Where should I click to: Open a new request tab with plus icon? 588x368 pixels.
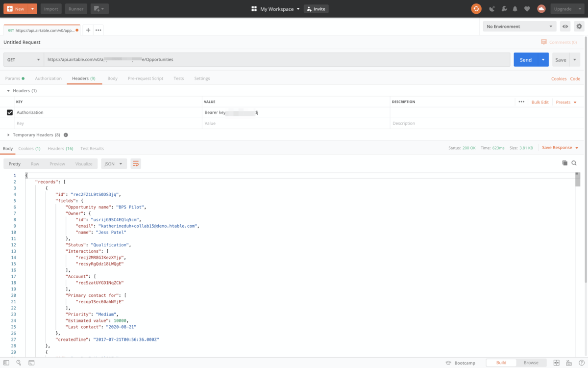(x=88, y=30)
